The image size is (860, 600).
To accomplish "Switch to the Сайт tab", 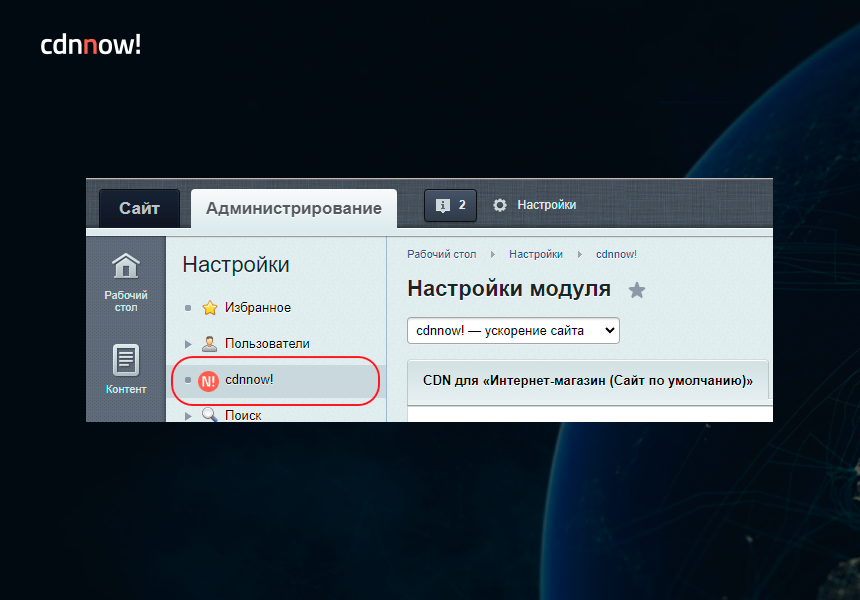I will point(138,207).
